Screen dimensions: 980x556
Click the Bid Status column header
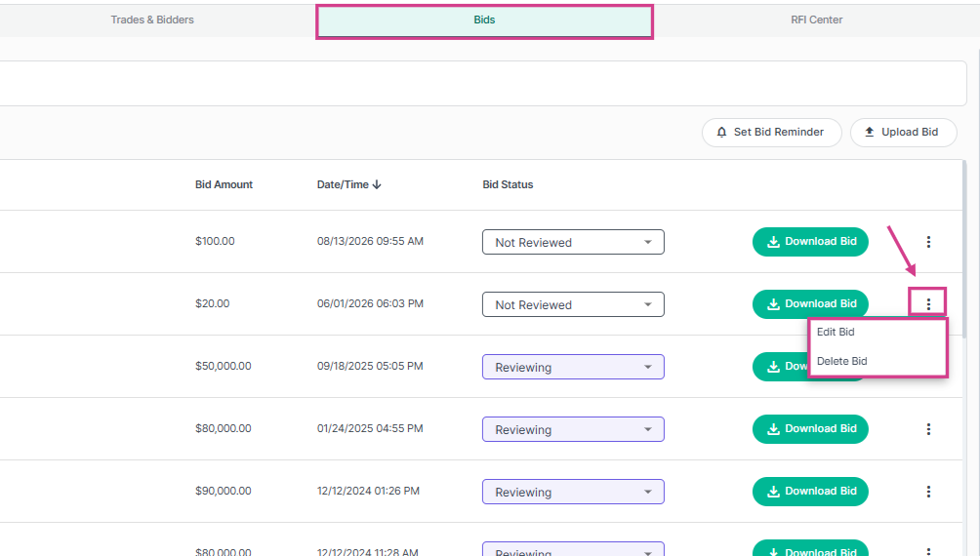tap(508, 184)
